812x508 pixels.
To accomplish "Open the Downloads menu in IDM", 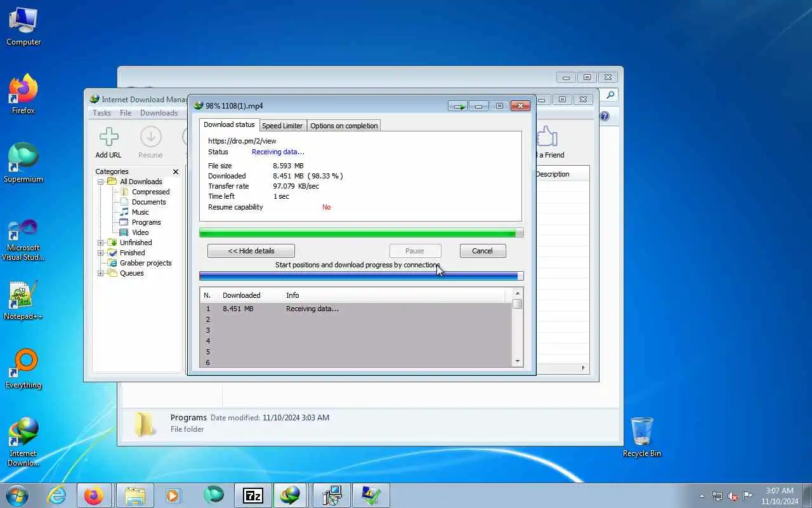I will pyautogui.click(x=159, y=113).
